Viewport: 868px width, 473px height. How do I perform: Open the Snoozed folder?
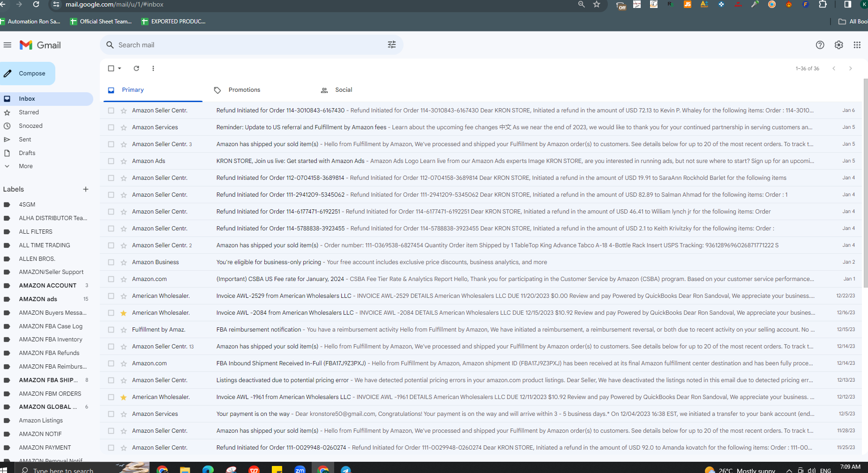[x=47, y=126]
